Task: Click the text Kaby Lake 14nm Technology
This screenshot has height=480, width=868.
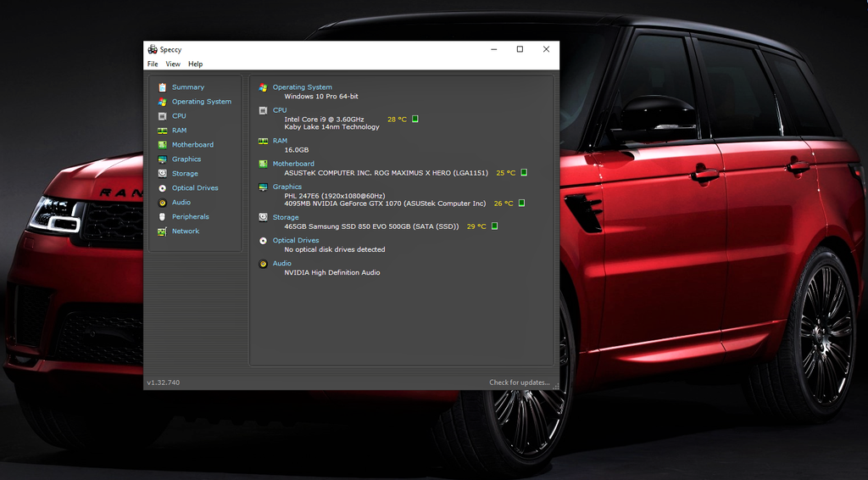Action: coord(331,126)
